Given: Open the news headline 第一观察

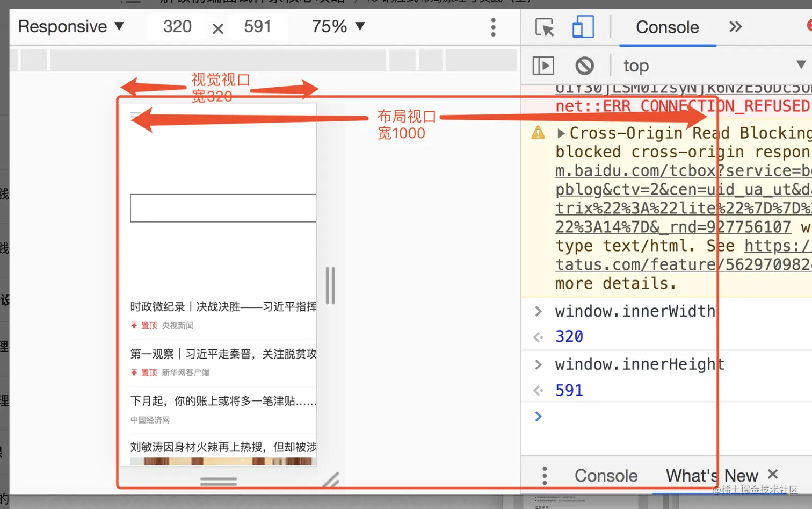Looking at the screenshot, I should tap(223, 354).
